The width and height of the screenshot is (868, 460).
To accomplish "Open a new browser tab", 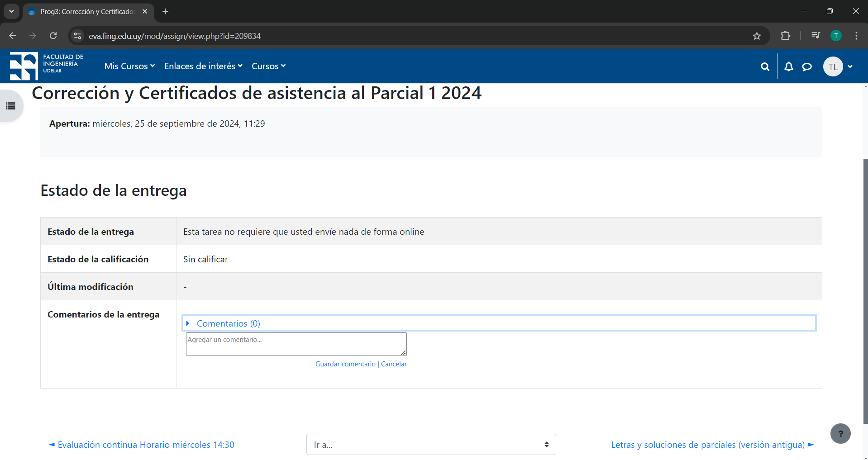I will (x=165, y=11).
